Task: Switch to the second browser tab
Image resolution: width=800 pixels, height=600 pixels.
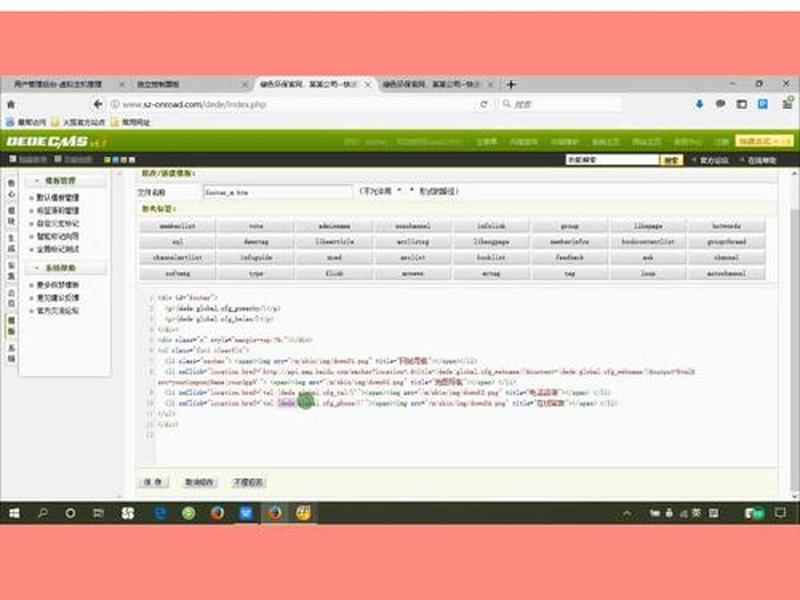Action: pos(190,84)
